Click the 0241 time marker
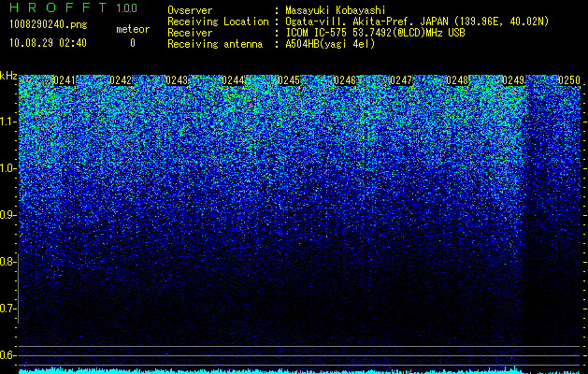The image size is (588, 374). (65, 80)
